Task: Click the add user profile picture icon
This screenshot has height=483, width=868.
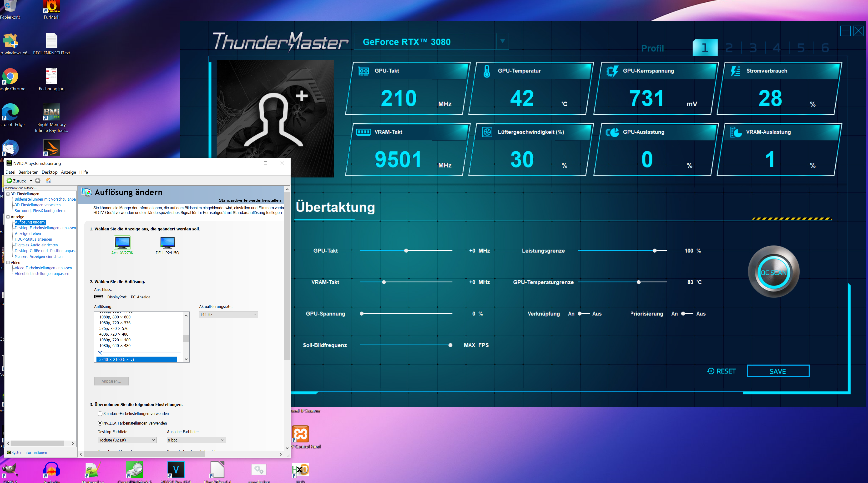Action: (x=276, y=118)
